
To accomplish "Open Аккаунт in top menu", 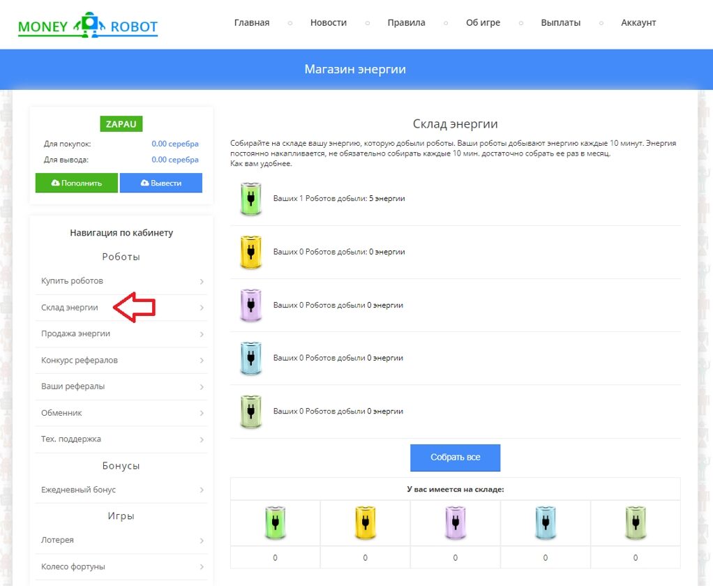I will click(638, 23).
